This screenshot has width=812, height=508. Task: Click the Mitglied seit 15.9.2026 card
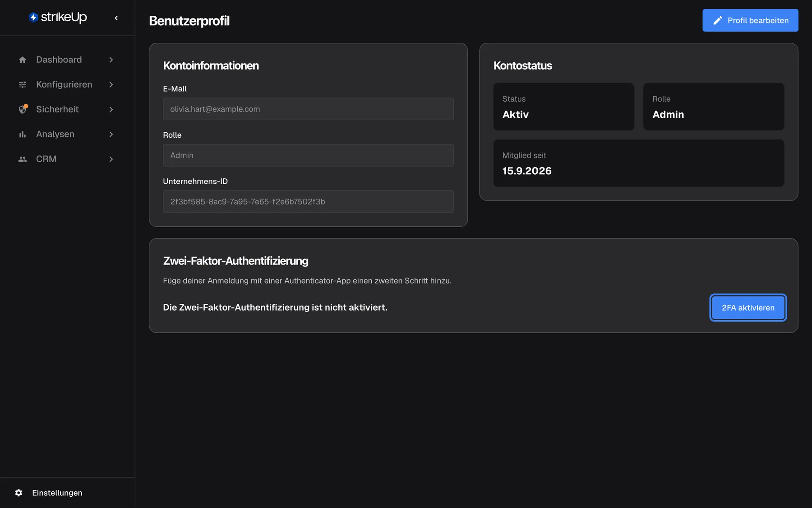coord(638,163)
